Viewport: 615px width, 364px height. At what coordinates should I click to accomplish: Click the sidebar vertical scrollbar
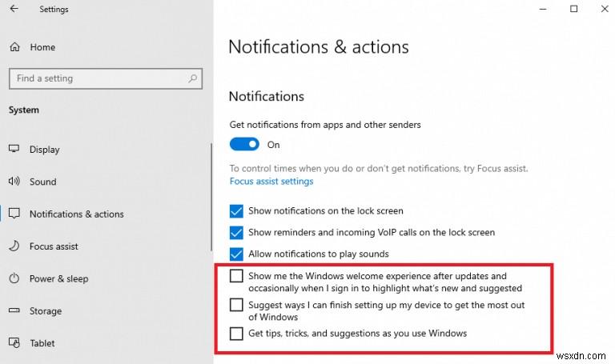211,197
